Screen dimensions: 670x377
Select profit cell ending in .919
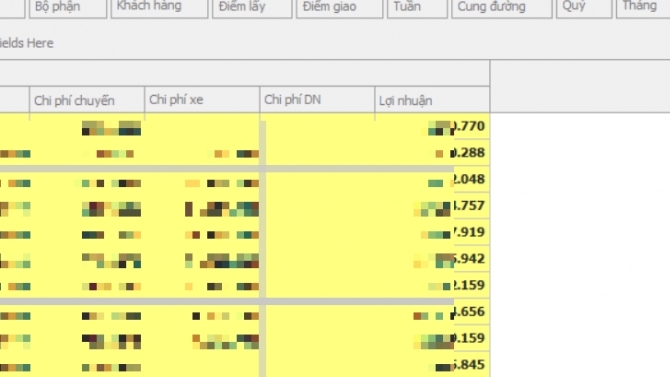[432, 232]
